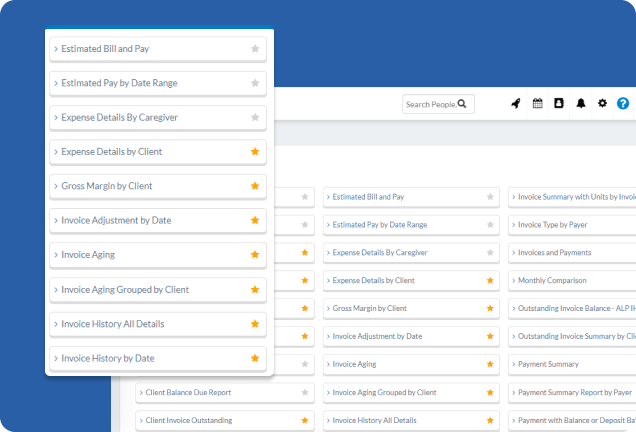Open Outstanding Invoice Summary by Client report
Screen dimensions: 636x432
(x=577, y=336)
